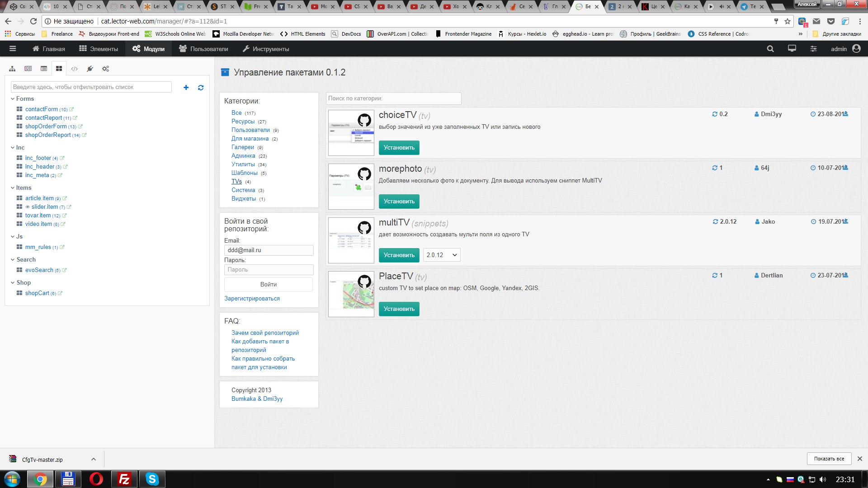Click the blue plus add element icon
Image resolution: width=868 pixels, height=488 pixels.
(186, 88)
